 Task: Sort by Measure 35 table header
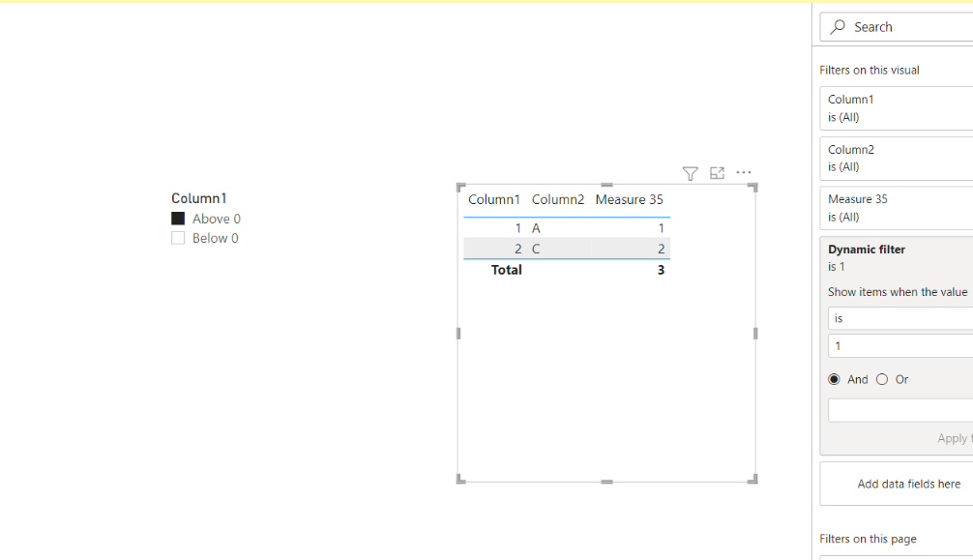pyautogui.click(x=630, y=199)
